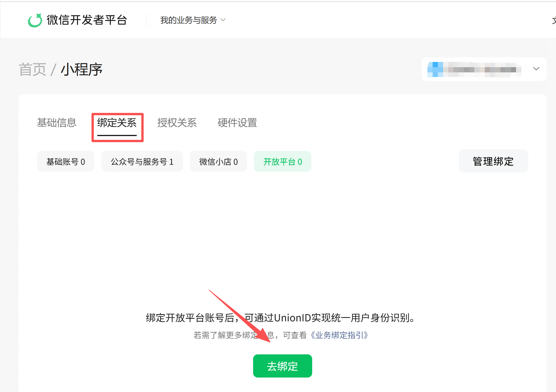The width and height of the screenshot is (556, 392).
Task: Switch to the 硬件设置 tab
Action: [x=237, y=123]
